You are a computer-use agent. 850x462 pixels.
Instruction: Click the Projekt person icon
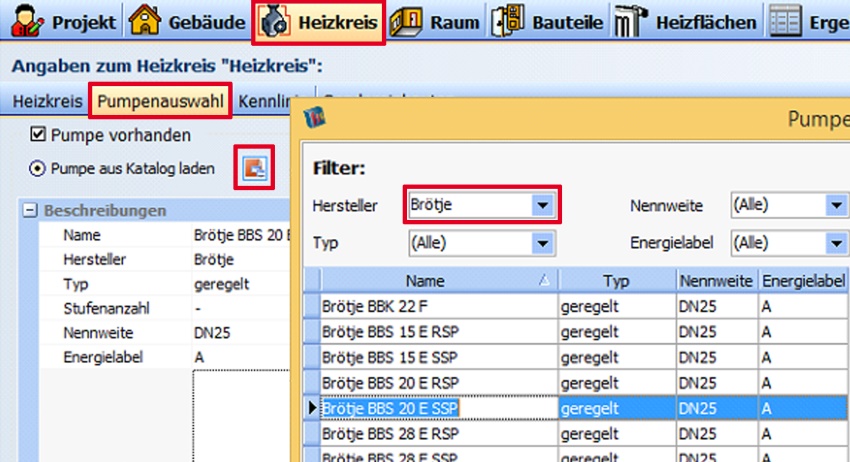27,21
